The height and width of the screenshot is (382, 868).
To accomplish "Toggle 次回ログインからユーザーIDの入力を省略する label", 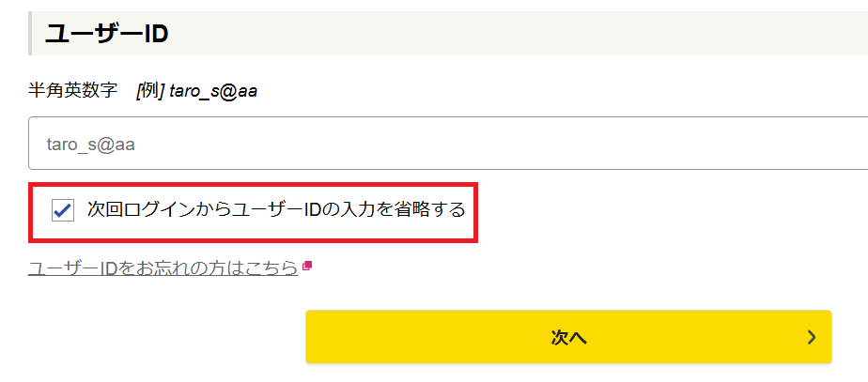I will pos(276,210).
